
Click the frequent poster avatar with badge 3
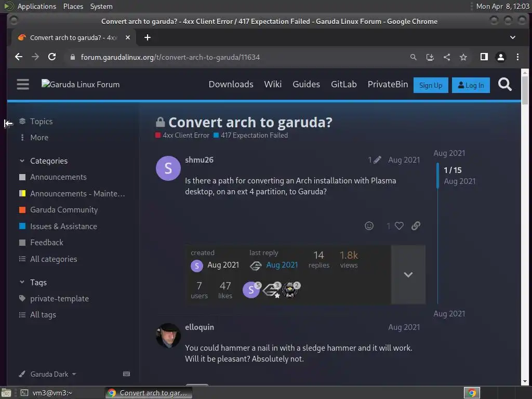click(x=271, y=290)
